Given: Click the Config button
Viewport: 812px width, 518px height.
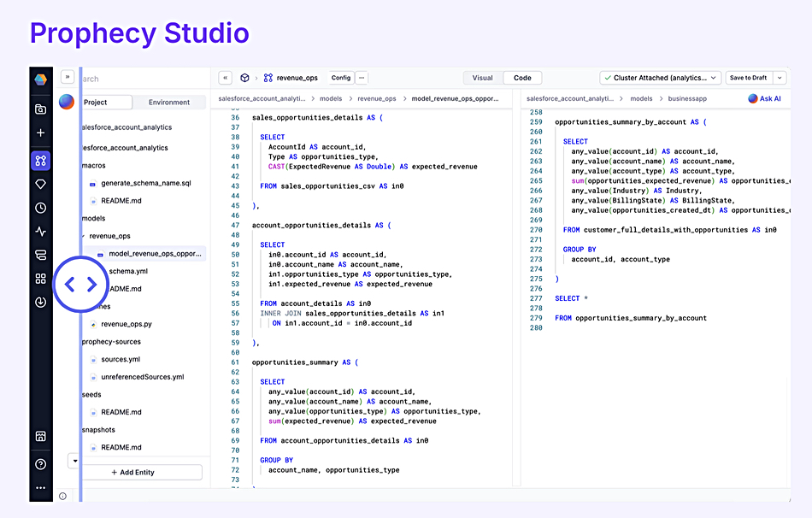Looking at the screenshot, I should [x=341, y=78].
